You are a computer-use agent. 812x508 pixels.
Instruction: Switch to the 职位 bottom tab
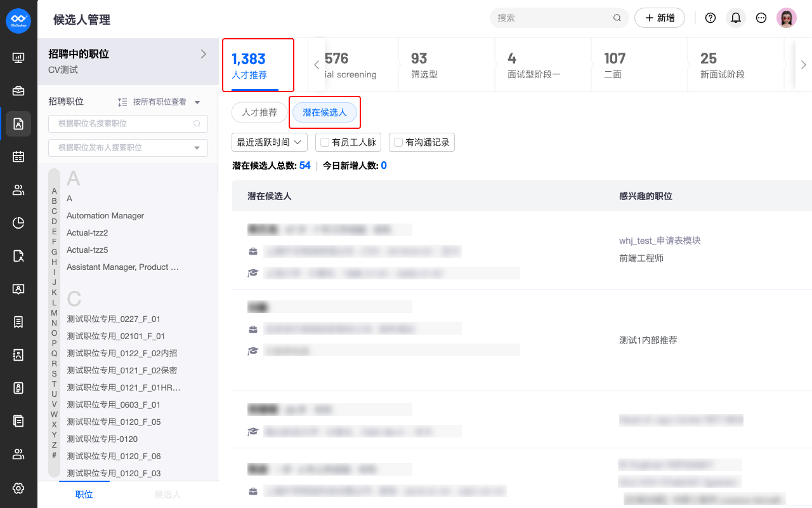(84, 494)
